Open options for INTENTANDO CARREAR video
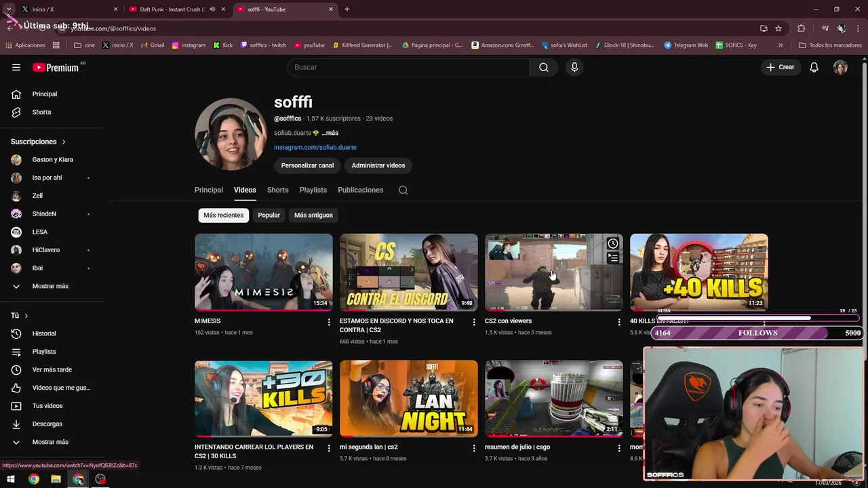 coord(329,448)
